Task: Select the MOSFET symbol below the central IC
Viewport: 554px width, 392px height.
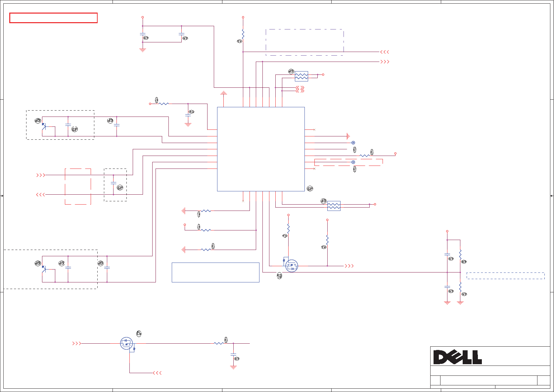Action: pyautogui.click(x=292, y=266)
